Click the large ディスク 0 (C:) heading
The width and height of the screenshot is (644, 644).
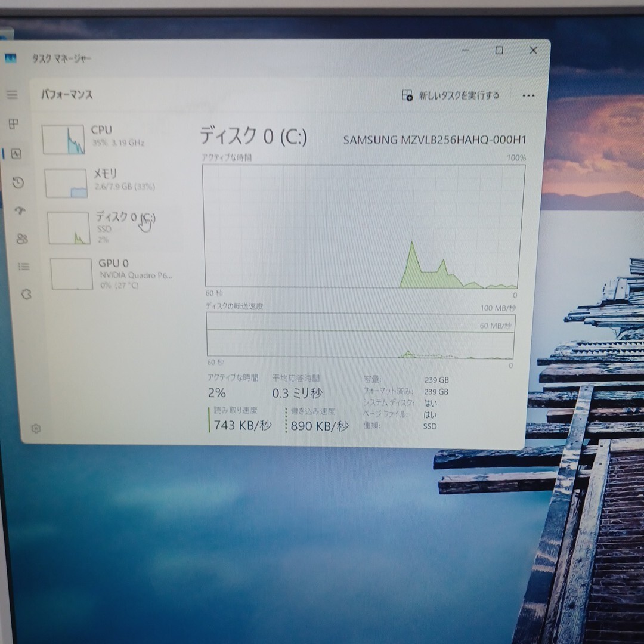tap(253, 136)
